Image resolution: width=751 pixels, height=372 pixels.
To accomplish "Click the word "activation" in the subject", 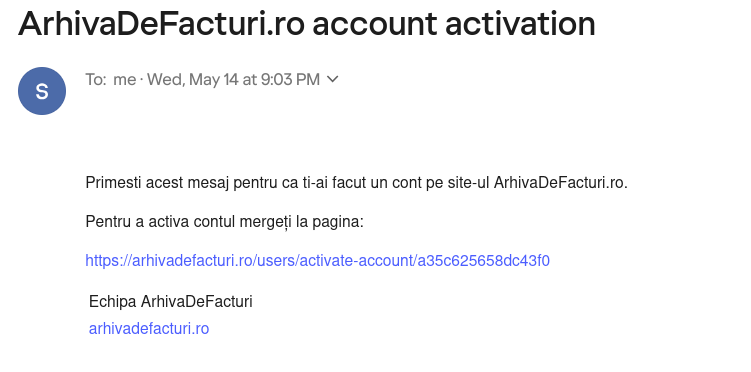I will pyautogui.click(x=520, y=23).
